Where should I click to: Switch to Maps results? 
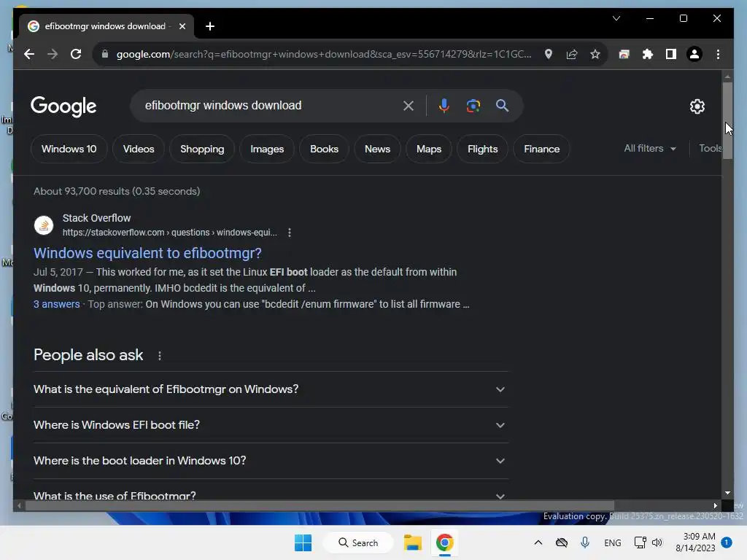429,149
